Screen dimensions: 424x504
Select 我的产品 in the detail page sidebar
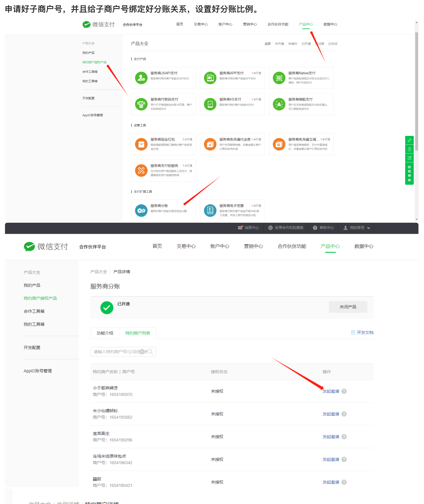32,285
